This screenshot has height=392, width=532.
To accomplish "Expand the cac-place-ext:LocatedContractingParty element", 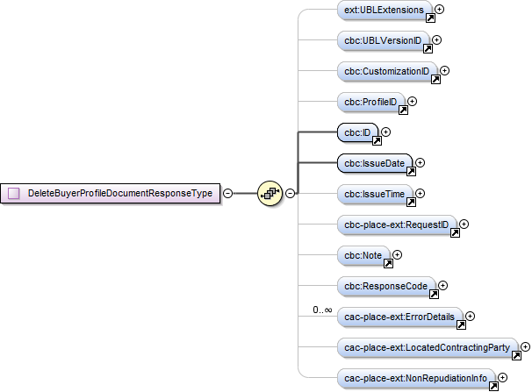I will point(525,346).
